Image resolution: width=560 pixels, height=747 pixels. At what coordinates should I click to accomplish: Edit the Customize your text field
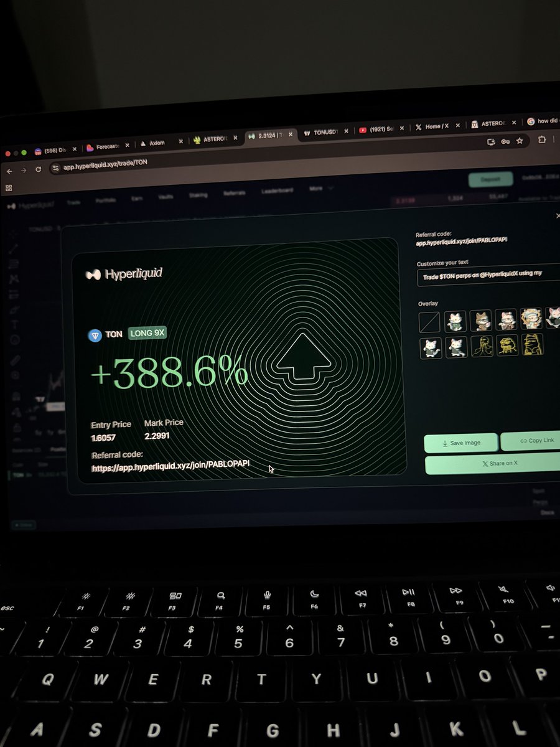[x=489, y=276]
